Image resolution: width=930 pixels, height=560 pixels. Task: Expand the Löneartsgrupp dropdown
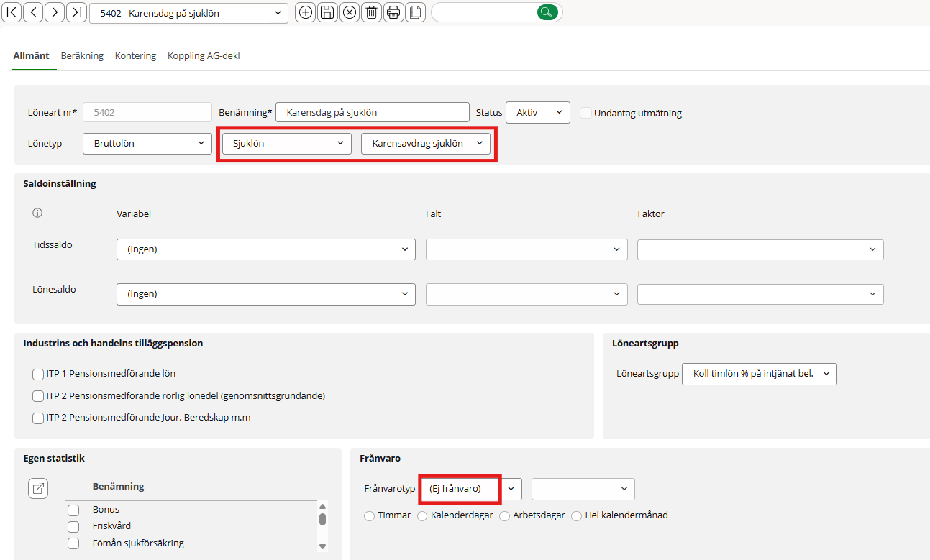pyautogui.click(x=759, y=374)
